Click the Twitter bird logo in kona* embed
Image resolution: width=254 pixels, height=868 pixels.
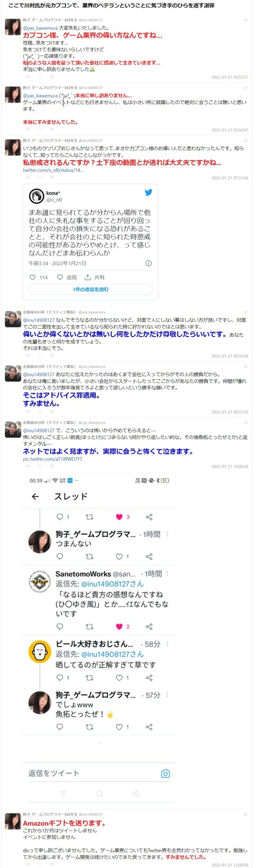[x=148, y=193]
